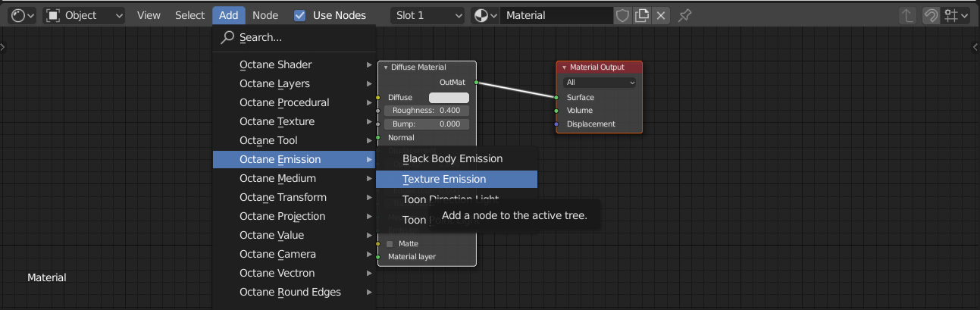Toggle the node snapping icon
This screenshot has width=980, height=310.
click(x=931, y=15)
